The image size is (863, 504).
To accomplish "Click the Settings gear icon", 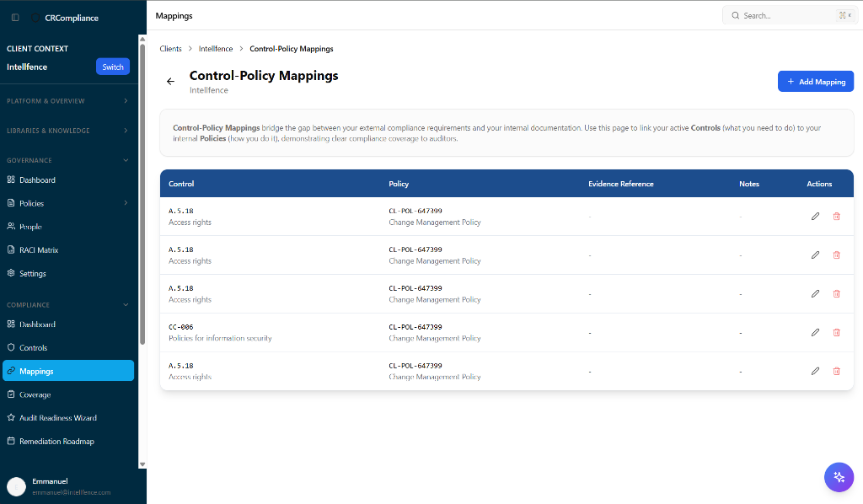I will click(12, 273).
